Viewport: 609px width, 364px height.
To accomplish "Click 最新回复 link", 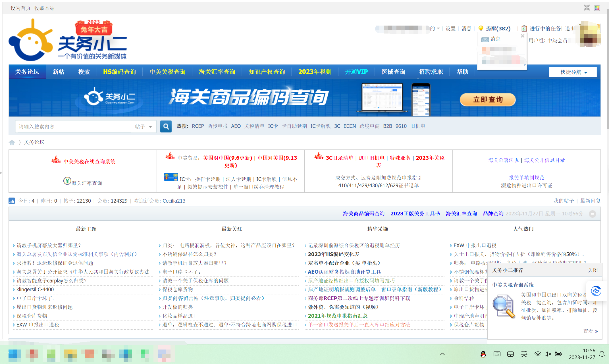I will [591, 201].
